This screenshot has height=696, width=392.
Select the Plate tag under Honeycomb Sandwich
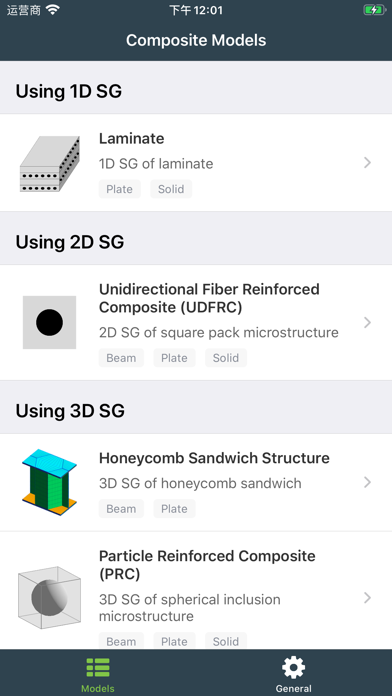(x=174, y=509)
